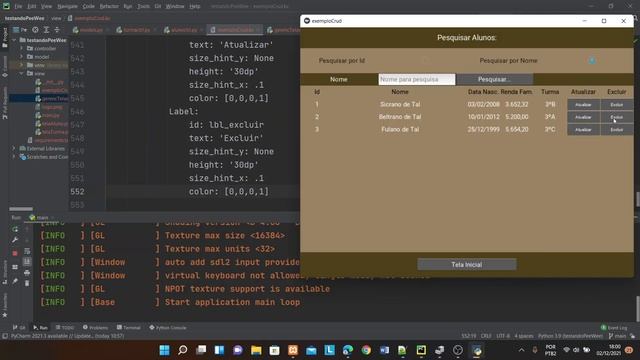Screen dimensions: 640x360
Task: Click the select opened file target icon
Action: point(36,30)
